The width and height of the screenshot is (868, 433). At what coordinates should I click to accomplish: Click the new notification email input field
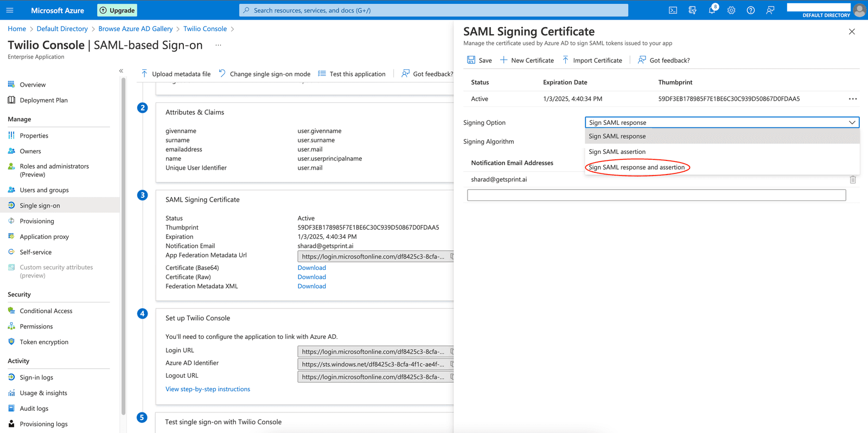pyautogui.click(x=656, y=195)
